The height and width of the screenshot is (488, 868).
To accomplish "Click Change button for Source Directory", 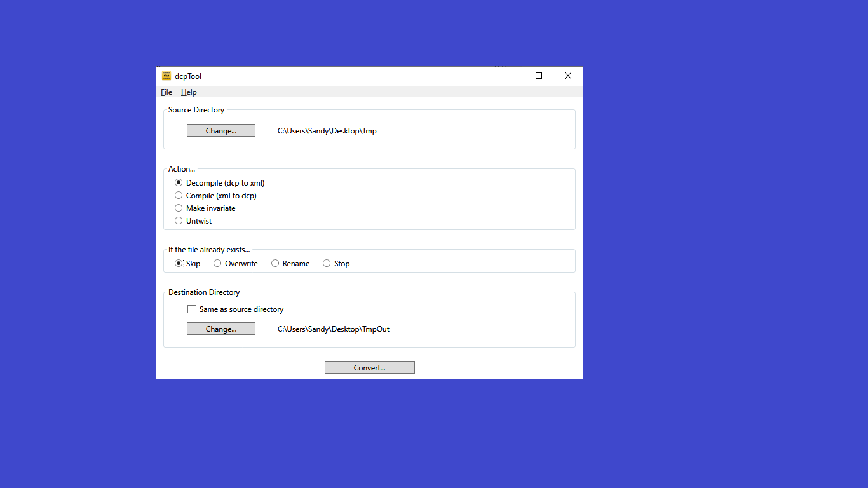I will click(221, 130).
